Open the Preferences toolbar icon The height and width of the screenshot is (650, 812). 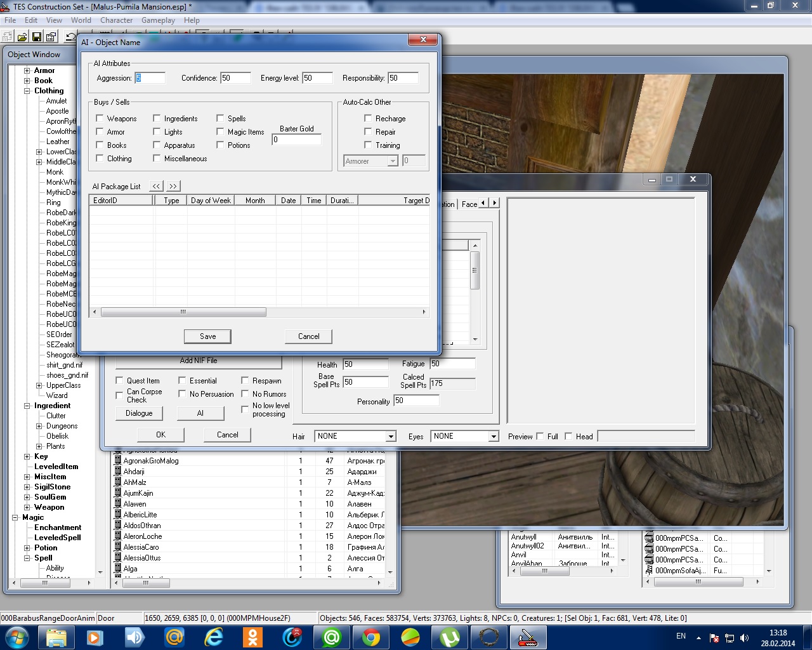pos(51,37)
